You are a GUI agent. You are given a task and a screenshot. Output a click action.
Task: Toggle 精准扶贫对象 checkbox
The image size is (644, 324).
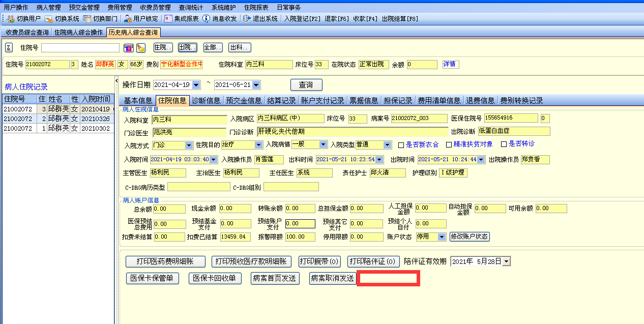coord(449,144)
